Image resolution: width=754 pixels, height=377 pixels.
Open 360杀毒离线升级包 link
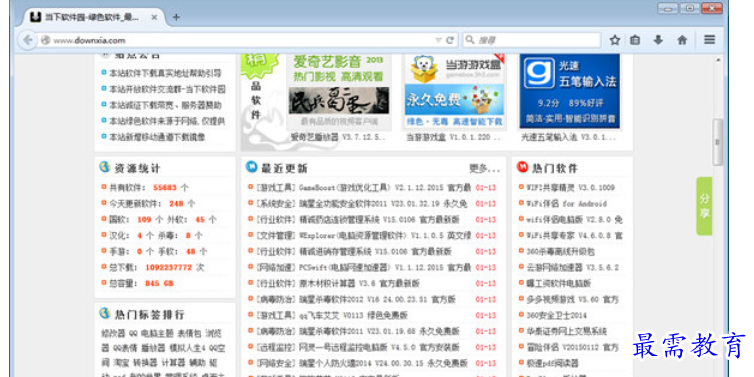coord(560,251)
